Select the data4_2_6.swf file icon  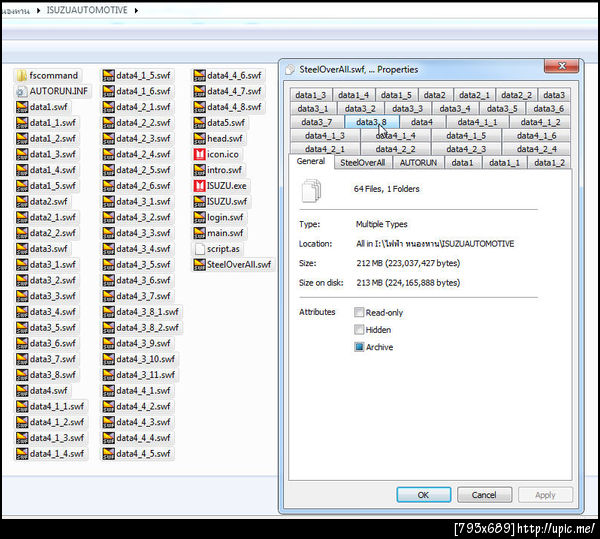tap(109, 186)
